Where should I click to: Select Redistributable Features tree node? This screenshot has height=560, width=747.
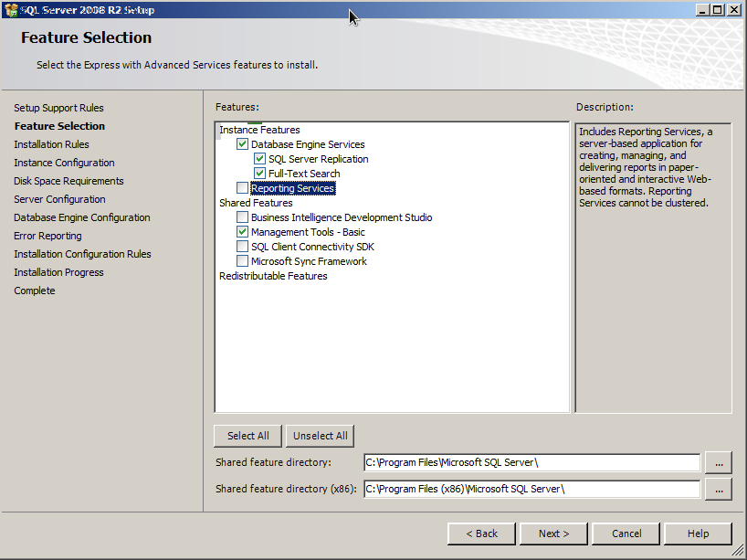[x=273, y=276]
